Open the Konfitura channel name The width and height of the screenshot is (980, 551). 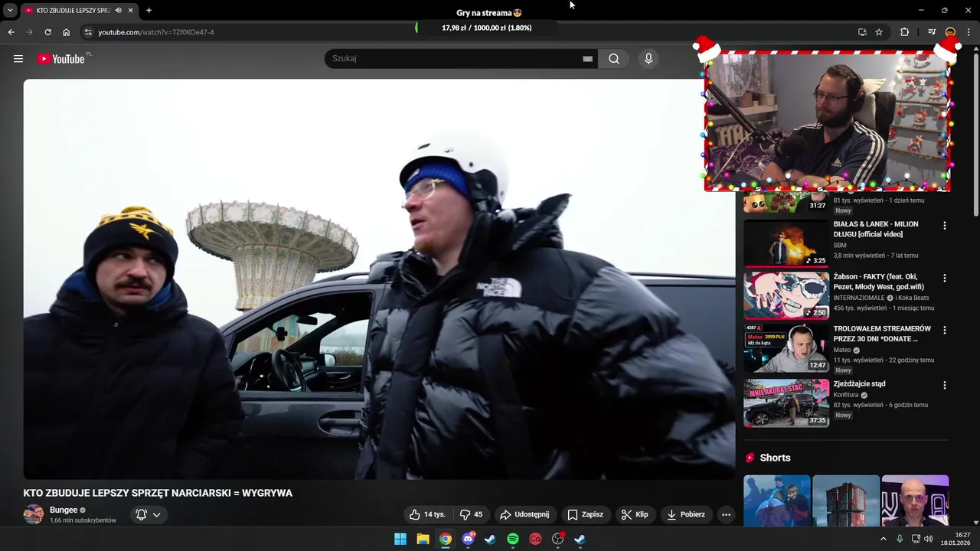846,395
